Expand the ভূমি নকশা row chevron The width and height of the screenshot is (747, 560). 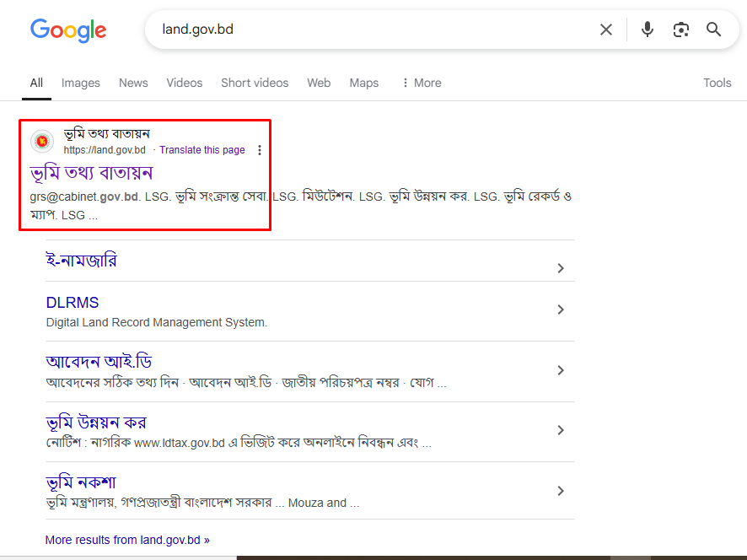561,491
